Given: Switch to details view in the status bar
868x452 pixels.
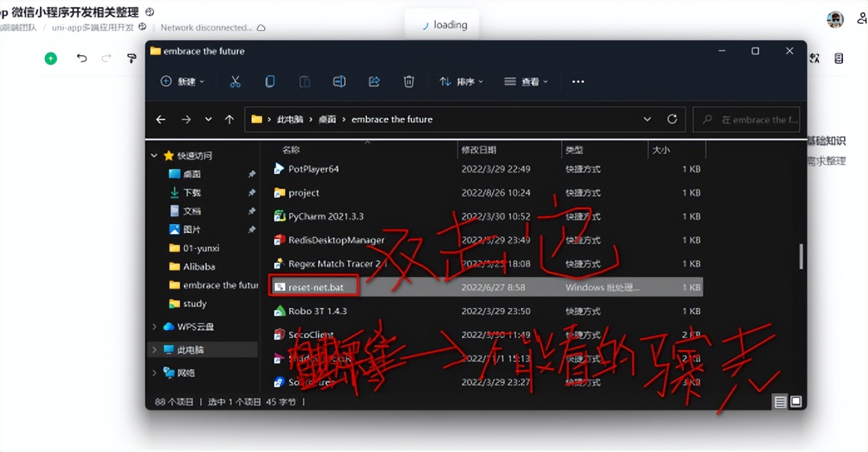Looking at the screenshot, I should coord(780,401).
